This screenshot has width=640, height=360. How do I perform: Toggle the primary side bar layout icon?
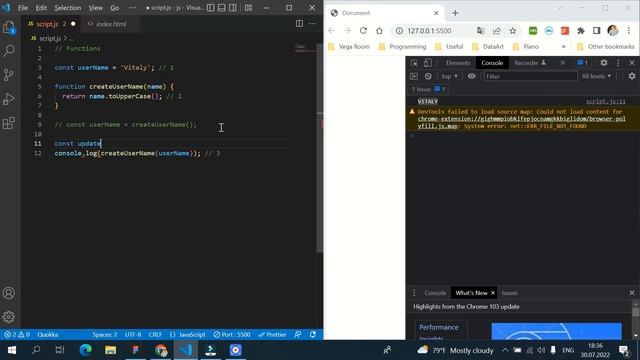[211, 8]
